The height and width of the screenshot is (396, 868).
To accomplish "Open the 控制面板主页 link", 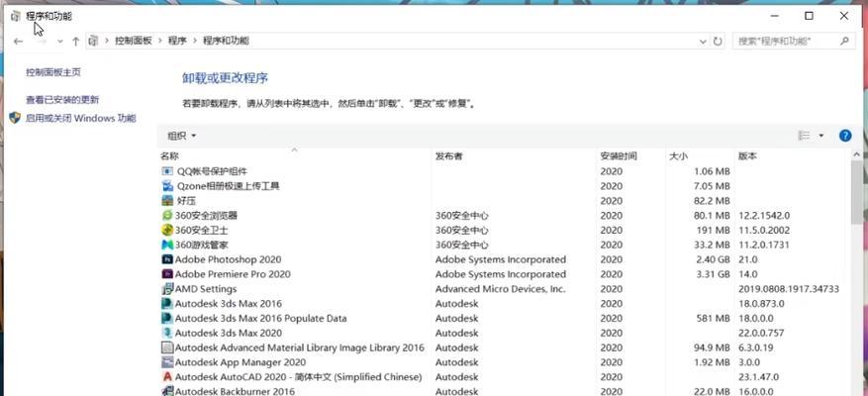I will (53, 72).
